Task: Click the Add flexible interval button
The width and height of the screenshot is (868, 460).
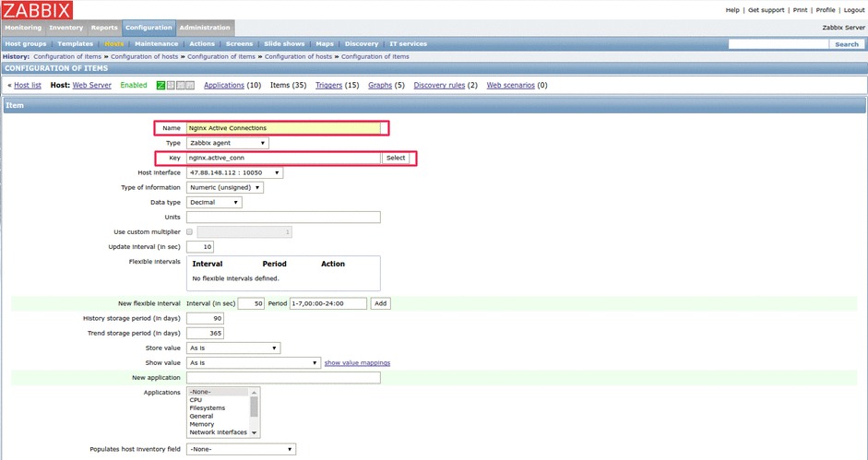Action: [380, 303]
